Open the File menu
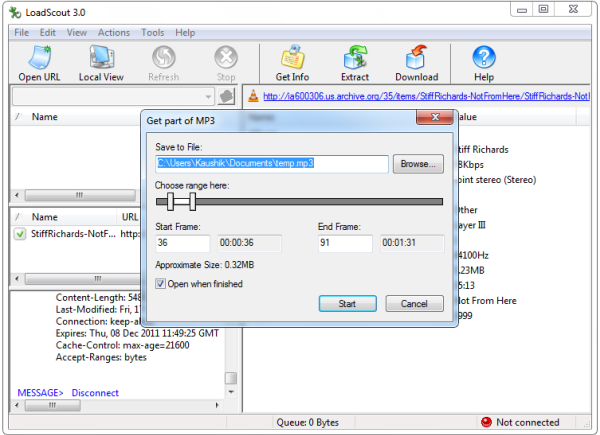This screenshot has height=435, width=600. coord(21,33)
